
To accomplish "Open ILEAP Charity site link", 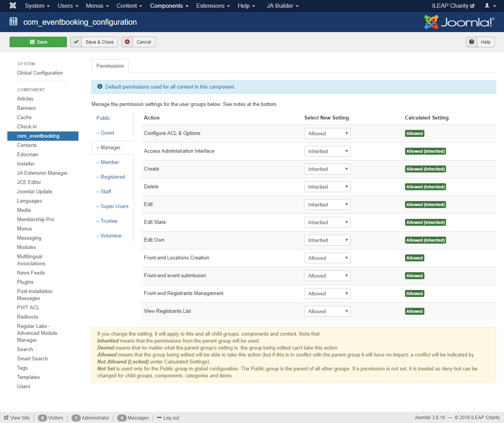I will tap(453, 5).
